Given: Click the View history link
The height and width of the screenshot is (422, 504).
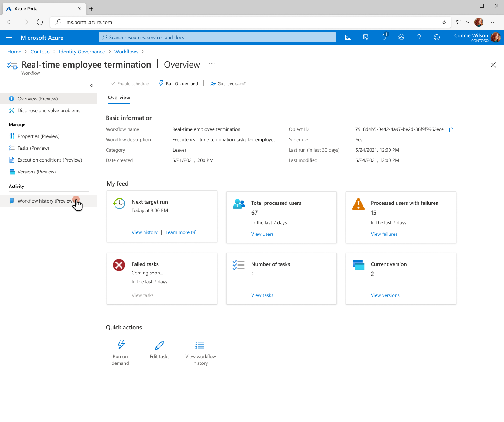Looking at the screenshot, I should [145, 232].
